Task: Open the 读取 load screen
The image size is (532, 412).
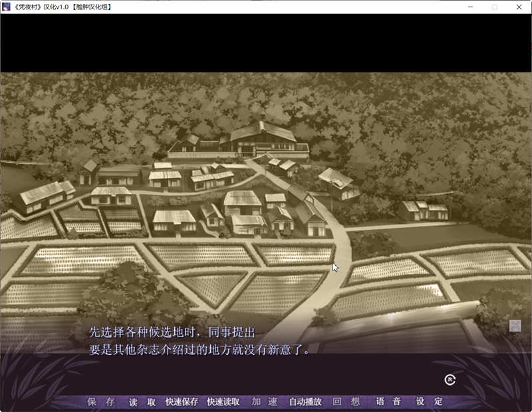Action: [138, 402]
